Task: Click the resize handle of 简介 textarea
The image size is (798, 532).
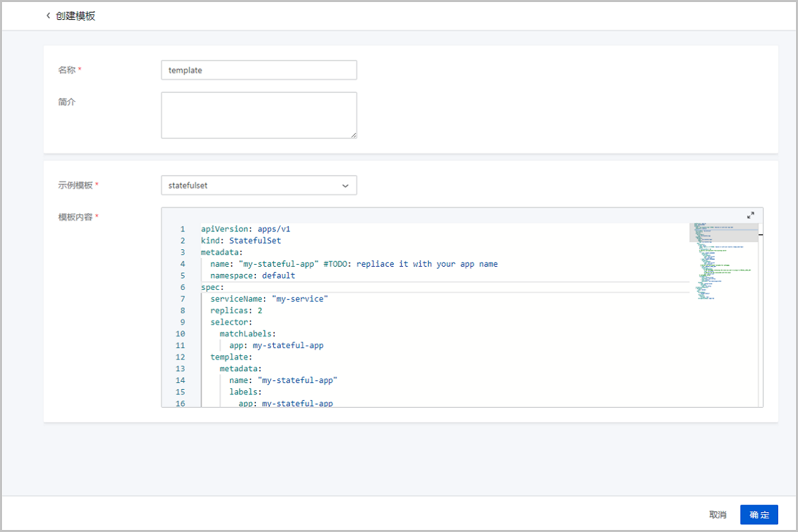Action: point(353,135)
